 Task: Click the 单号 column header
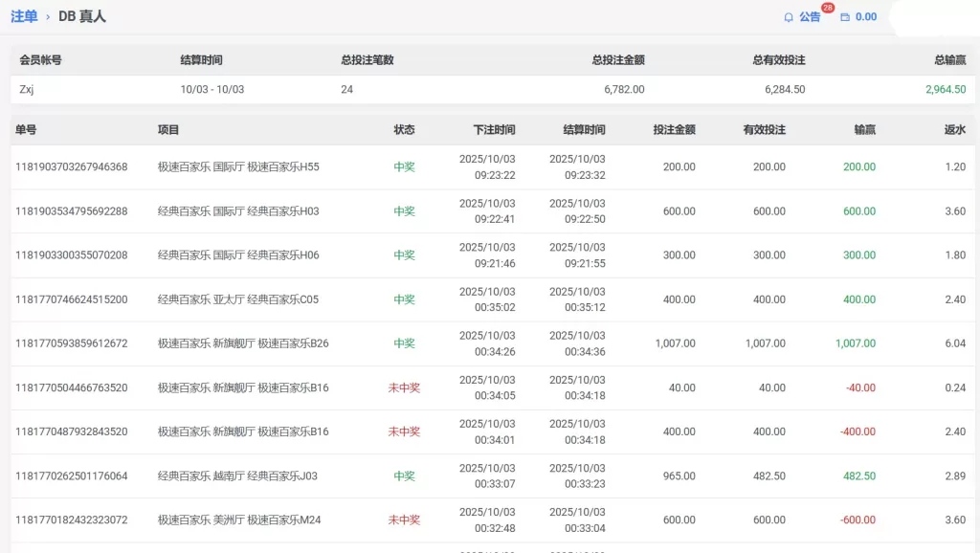pyautogui.click(x=26, y=130)
